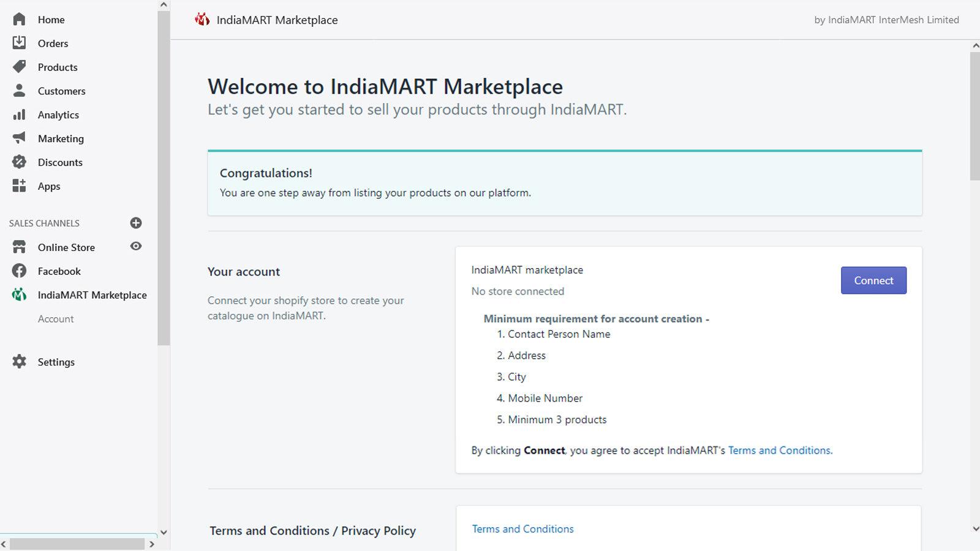Open Discounts via the percent icon
The width and height of the screenshot is (980, 551).
pos(19,162)
